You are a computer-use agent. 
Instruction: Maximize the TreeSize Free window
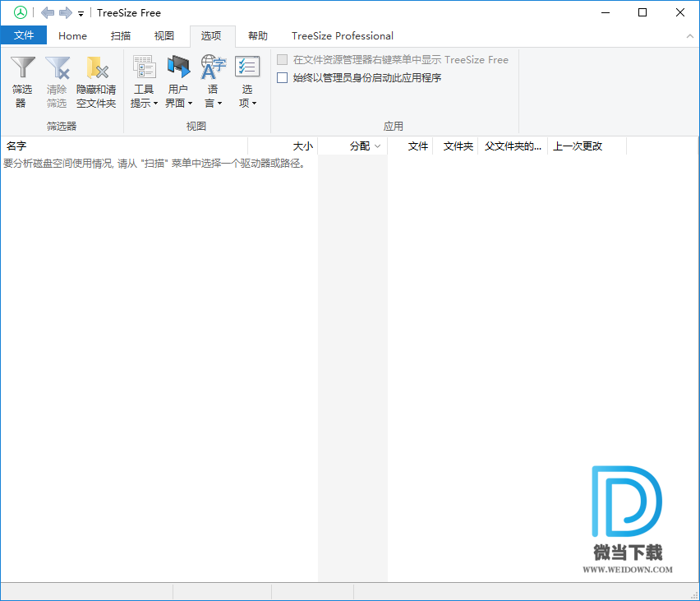click(x=642, y=12)
